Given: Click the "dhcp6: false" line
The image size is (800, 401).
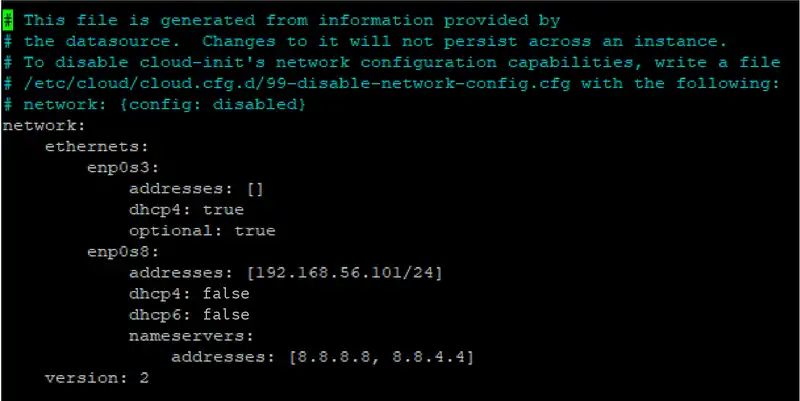Looking at the screenshot, I should click(x=191, y=315).
